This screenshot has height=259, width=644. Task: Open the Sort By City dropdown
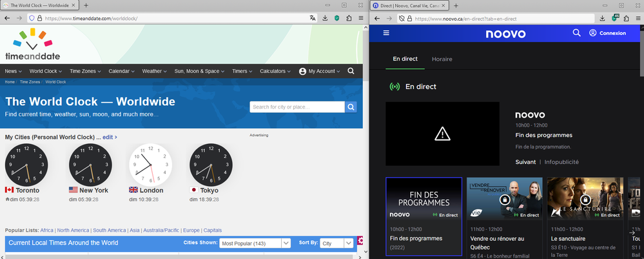pyautogui.click(x=337, y=243)
